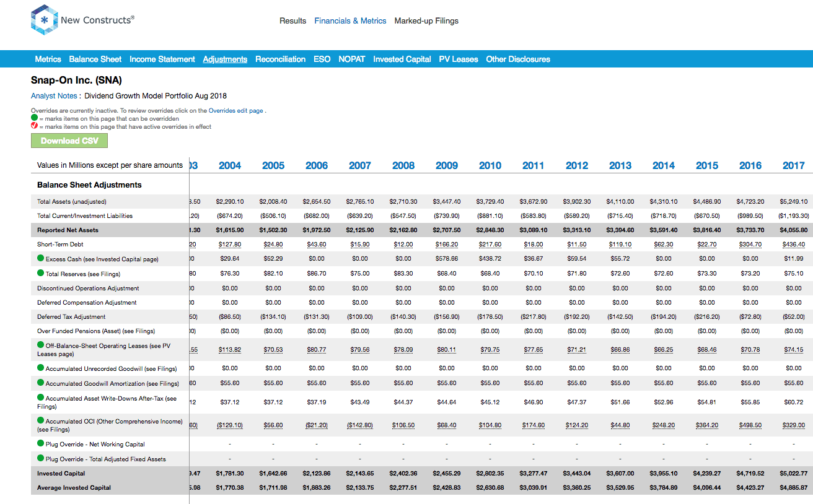
Task: Click Reported Net Assets value $1,615.90
Action: pos(230,230)
